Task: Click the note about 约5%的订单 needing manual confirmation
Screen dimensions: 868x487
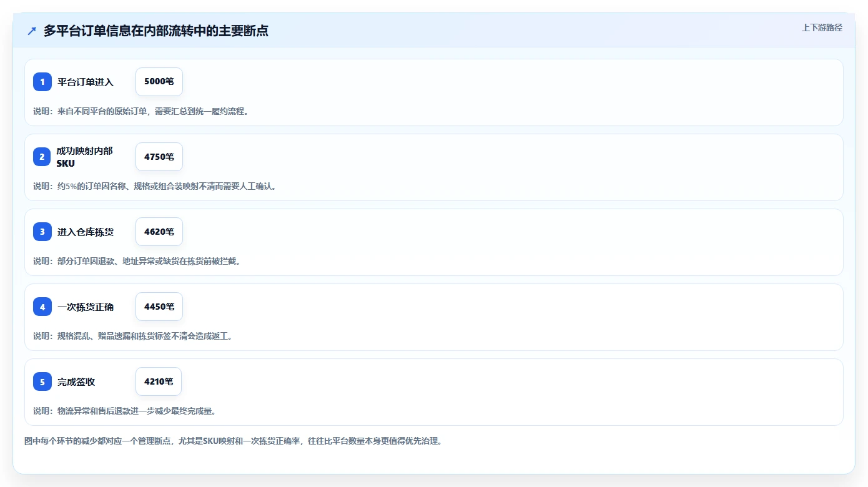Action: tap(154, 186)
